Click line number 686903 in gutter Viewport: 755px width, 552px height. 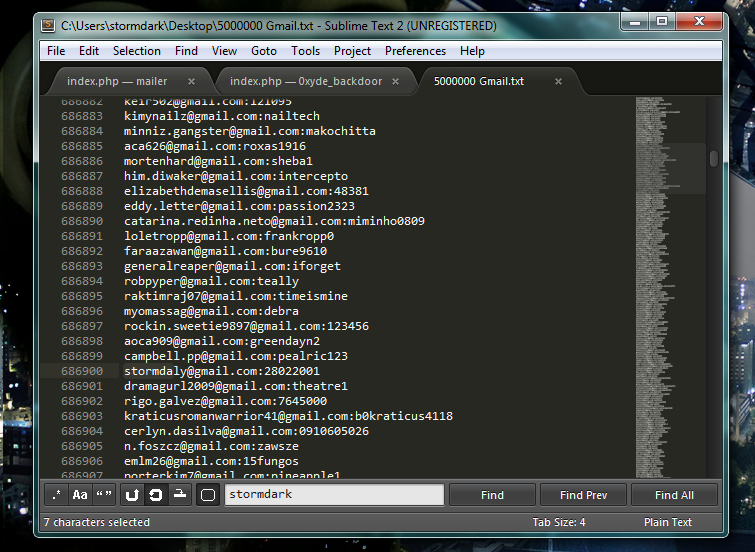pyautogui.click(x=82, y=416)
